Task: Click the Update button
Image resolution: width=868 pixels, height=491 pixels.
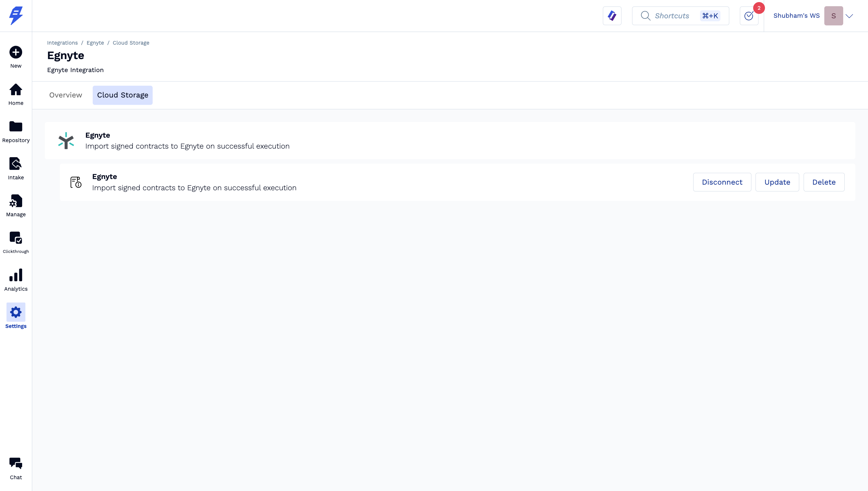Action: click(777, 182)
